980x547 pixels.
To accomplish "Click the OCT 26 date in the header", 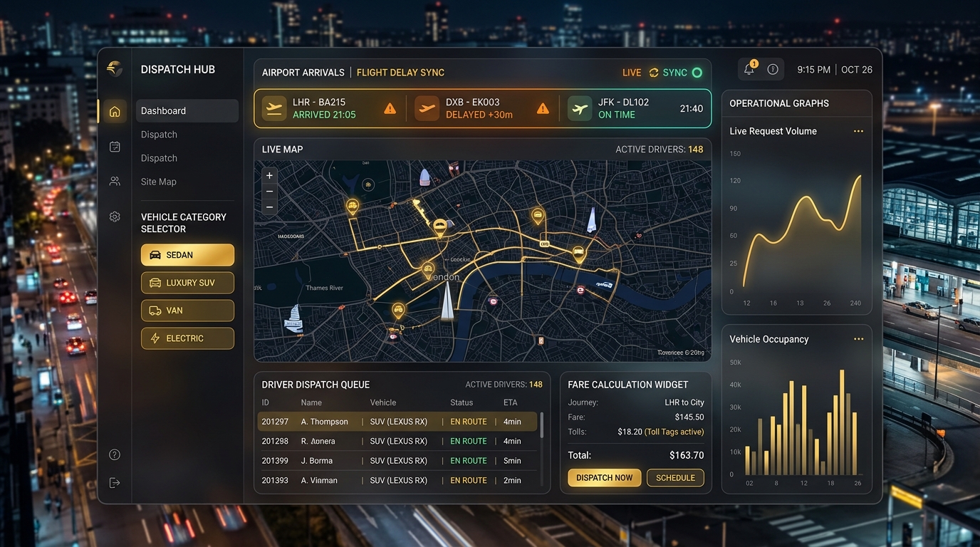I will click(x=857, y=70).
